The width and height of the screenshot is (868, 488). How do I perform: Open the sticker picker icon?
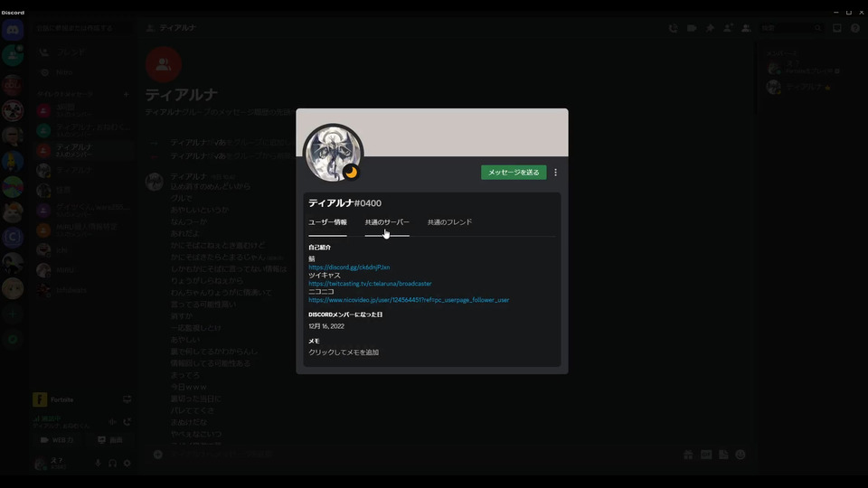pos(723,455)
